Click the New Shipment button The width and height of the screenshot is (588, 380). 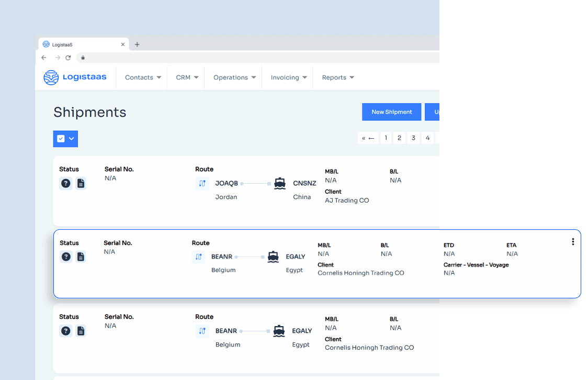tap(391, 112)
